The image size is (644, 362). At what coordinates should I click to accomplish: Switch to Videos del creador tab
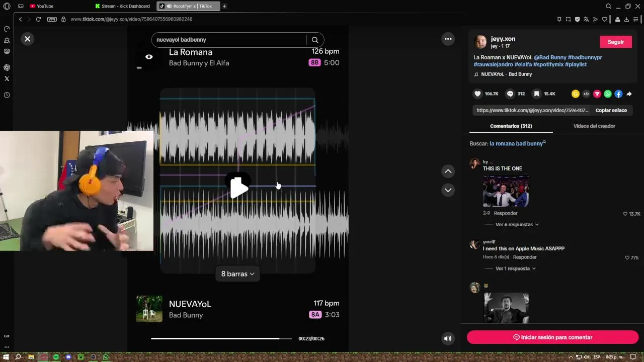pyautogui.click(x=594, y=126)
